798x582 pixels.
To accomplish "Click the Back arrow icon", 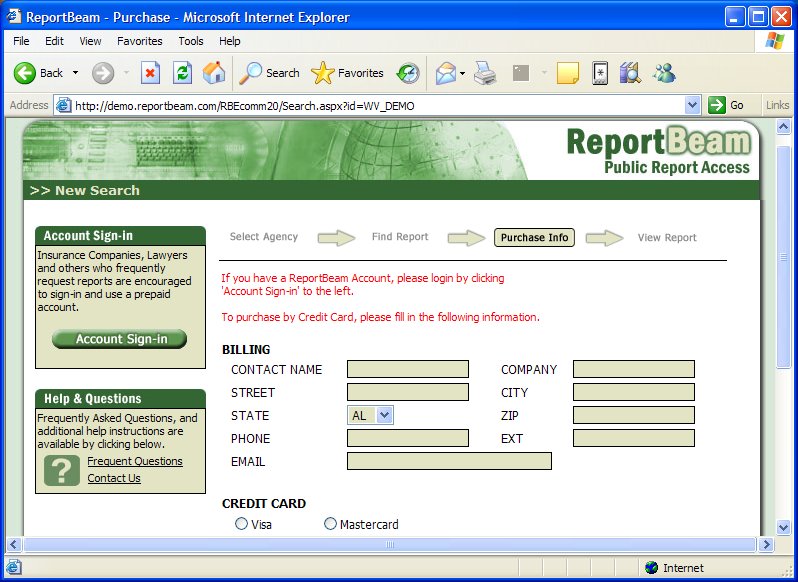I will click(24, 73).
